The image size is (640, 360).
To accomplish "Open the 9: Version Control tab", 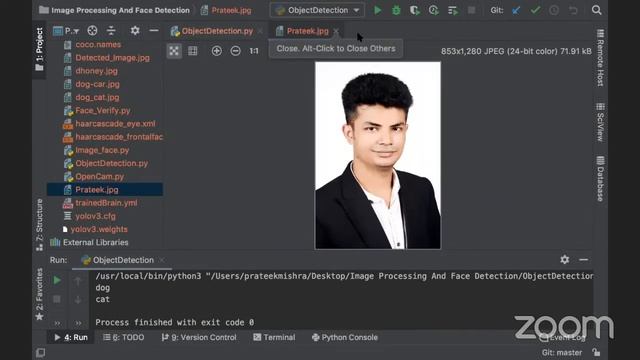I will coord(199,338).
